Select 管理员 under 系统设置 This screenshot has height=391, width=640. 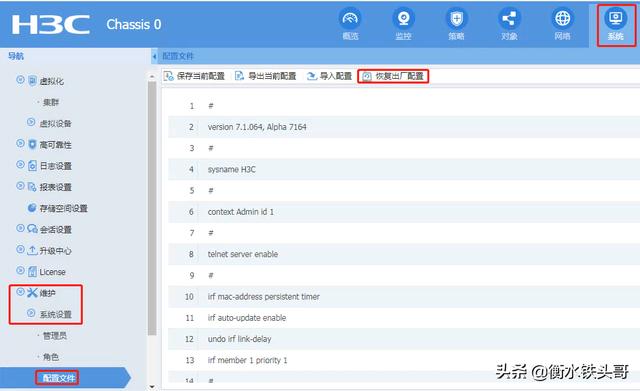55,335
